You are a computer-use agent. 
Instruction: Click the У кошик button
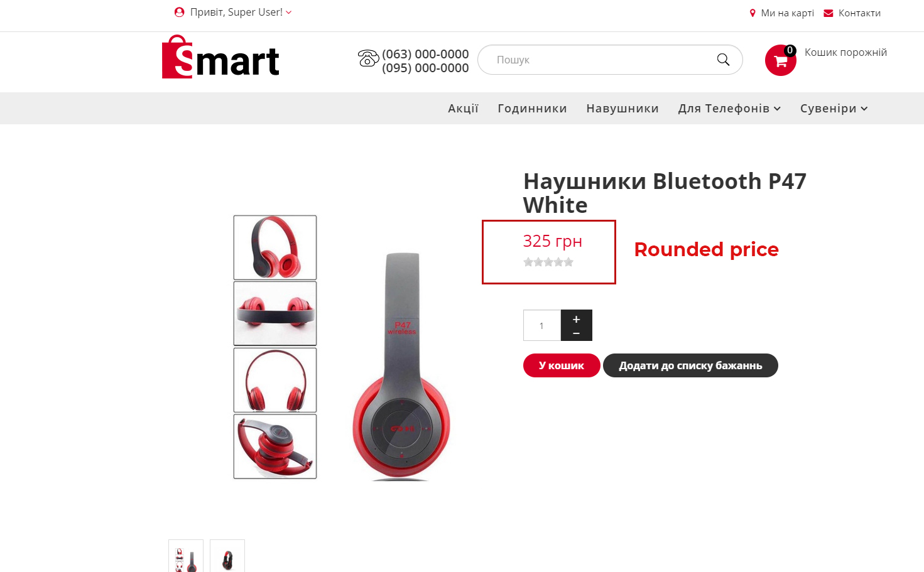562,365
